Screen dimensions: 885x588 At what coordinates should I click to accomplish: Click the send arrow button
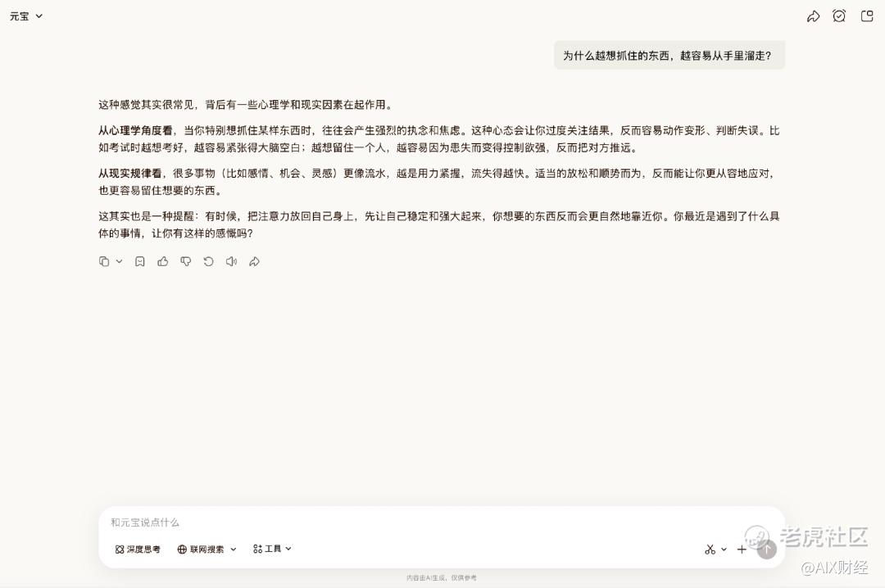click(766, 549)
